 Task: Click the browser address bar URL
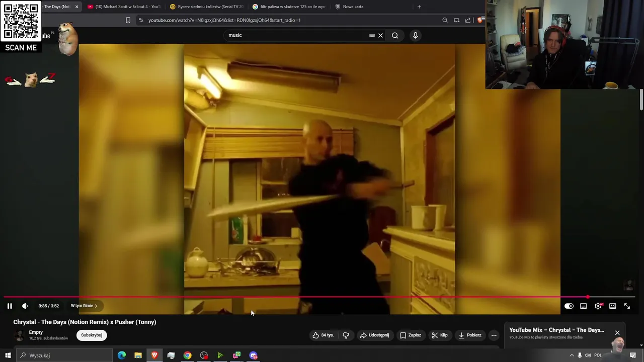[224, 20]
